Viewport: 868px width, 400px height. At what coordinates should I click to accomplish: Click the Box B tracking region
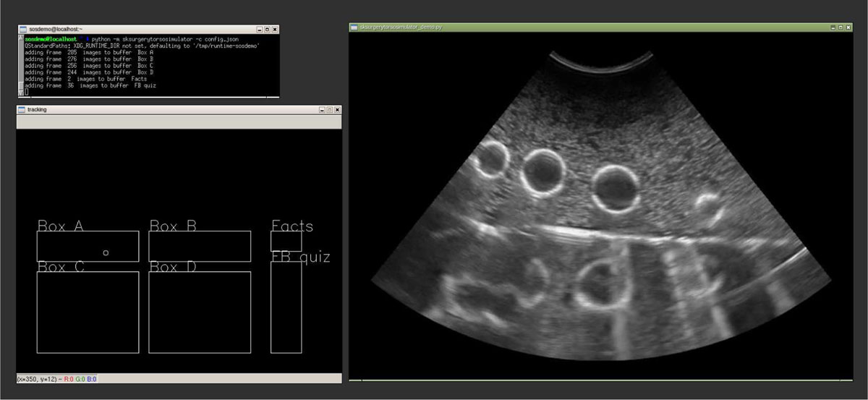tap(200, 246)
